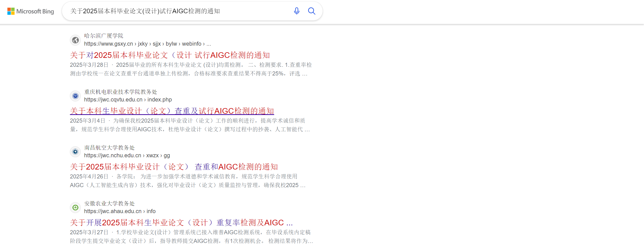This screenshot has width=644, height=247.
Task: Click inside the search query input box
Action: 178,11
